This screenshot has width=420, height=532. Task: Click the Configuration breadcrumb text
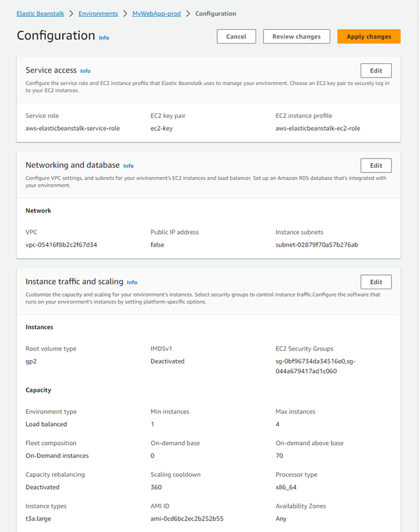tap(216, 13)
